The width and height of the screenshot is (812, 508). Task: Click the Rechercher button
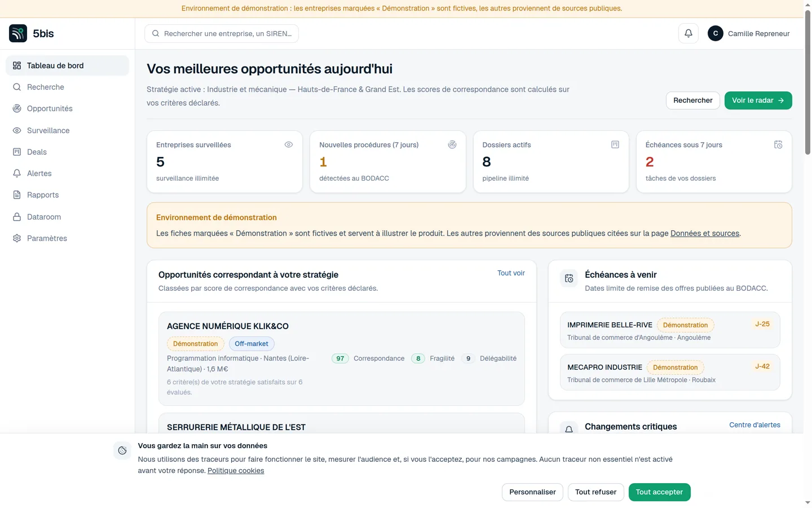click(x=693, y=100)
